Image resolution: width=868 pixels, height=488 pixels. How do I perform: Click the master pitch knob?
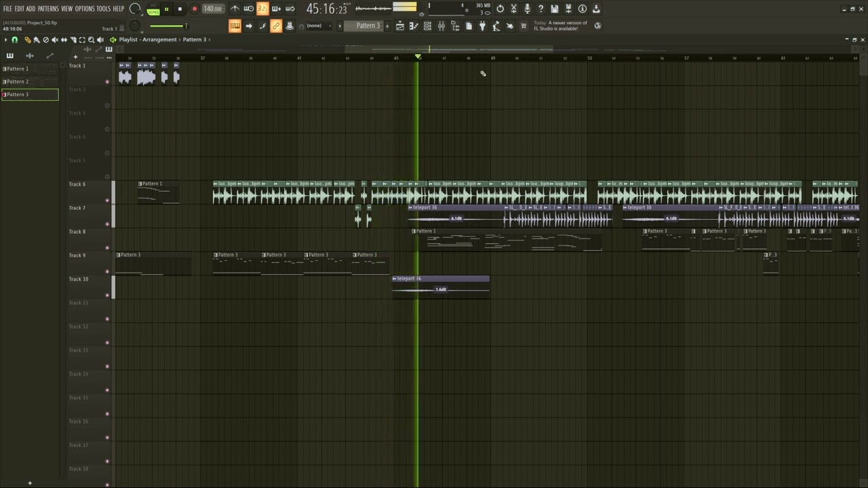click(x=135, y=26)
